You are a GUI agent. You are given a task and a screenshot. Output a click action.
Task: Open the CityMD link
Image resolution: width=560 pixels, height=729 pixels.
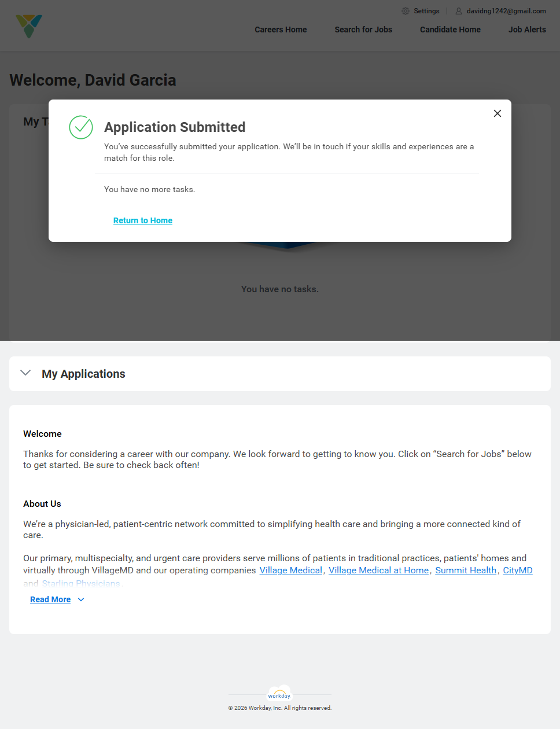point(517,570)
